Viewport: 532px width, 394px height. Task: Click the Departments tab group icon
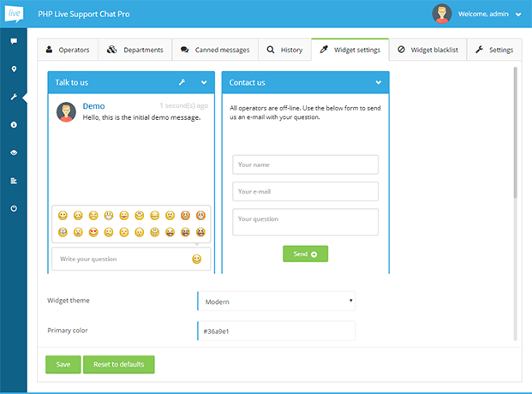(111, 50)
